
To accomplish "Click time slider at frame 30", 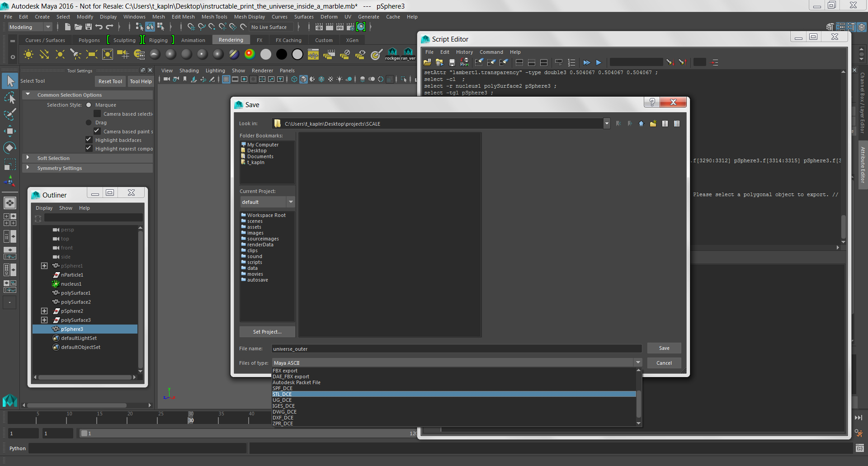I will pos(191,417).
